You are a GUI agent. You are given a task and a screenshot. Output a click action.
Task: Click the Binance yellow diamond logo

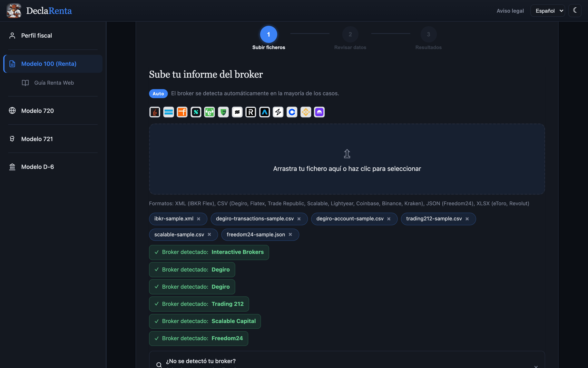point(306,112)
